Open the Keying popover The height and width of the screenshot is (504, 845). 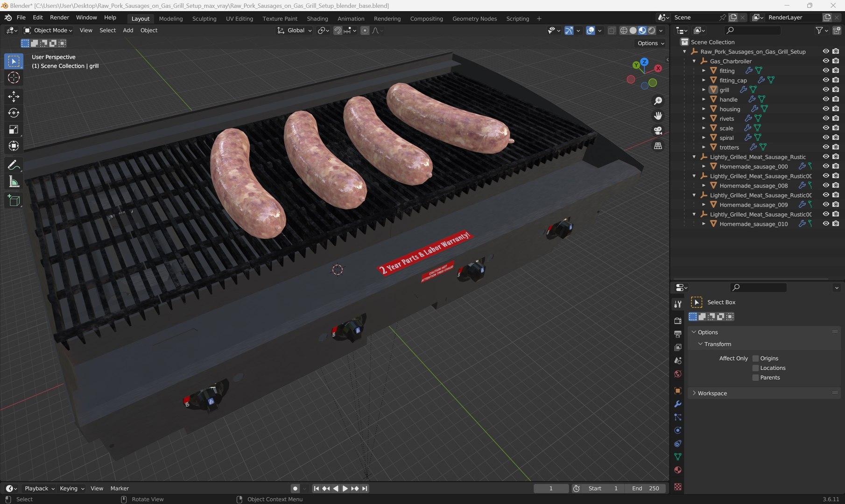pos(72,489)
